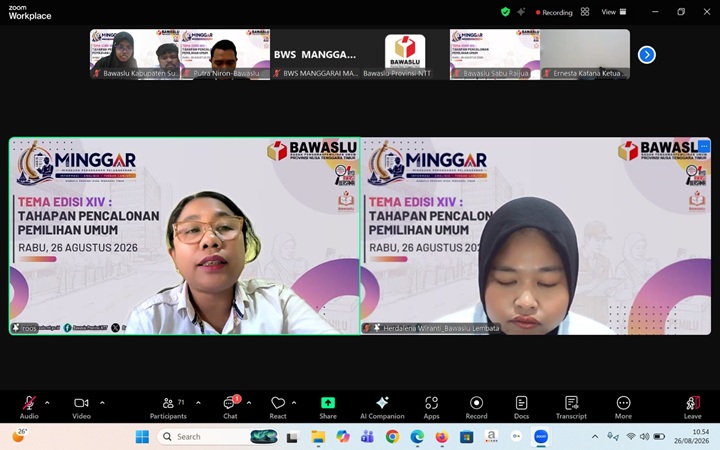Select Putra Niron-Bawaslu thumbnail
Image resolution: width=720 pixels, height=450 pixels.
tap(225, 54)
